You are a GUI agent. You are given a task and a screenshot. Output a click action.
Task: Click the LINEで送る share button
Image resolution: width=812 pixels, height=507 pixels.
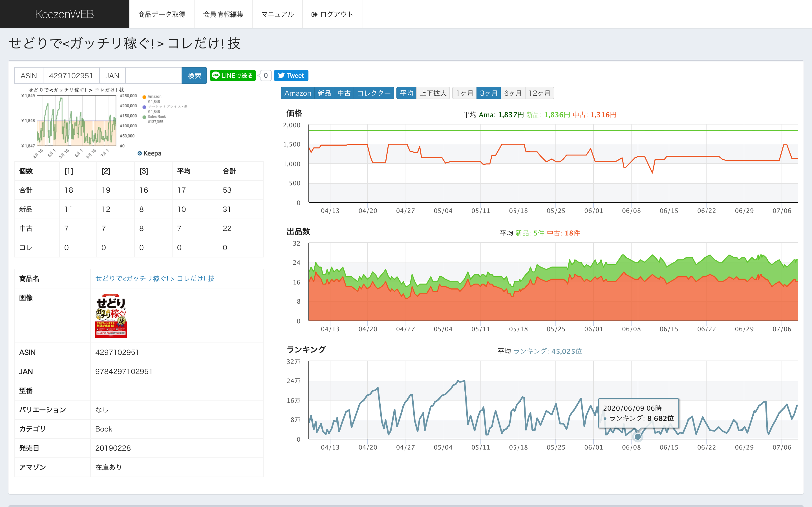click(x=233, y=75)
